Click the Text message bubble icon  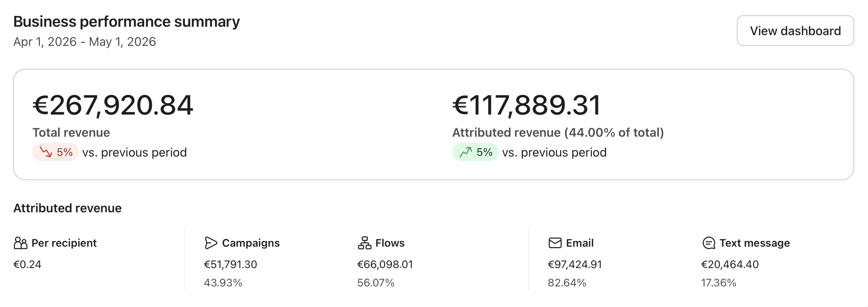click(x=709, y=243)
